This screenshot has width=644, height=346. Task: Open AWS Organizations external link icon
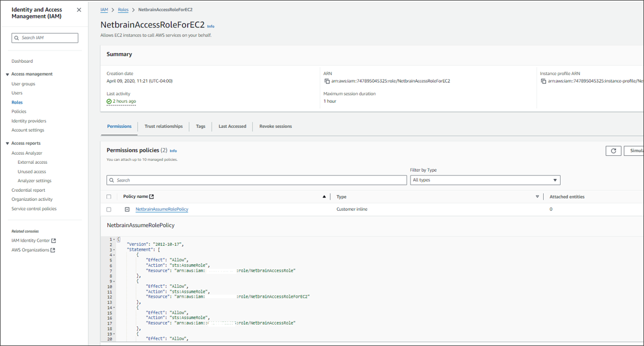[x=53, y=250]
